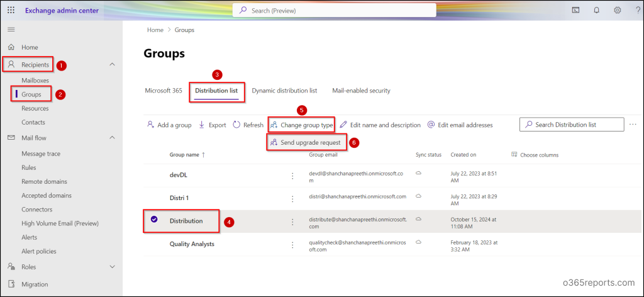Collapse the Recipients section chevron

pos(113,64)
